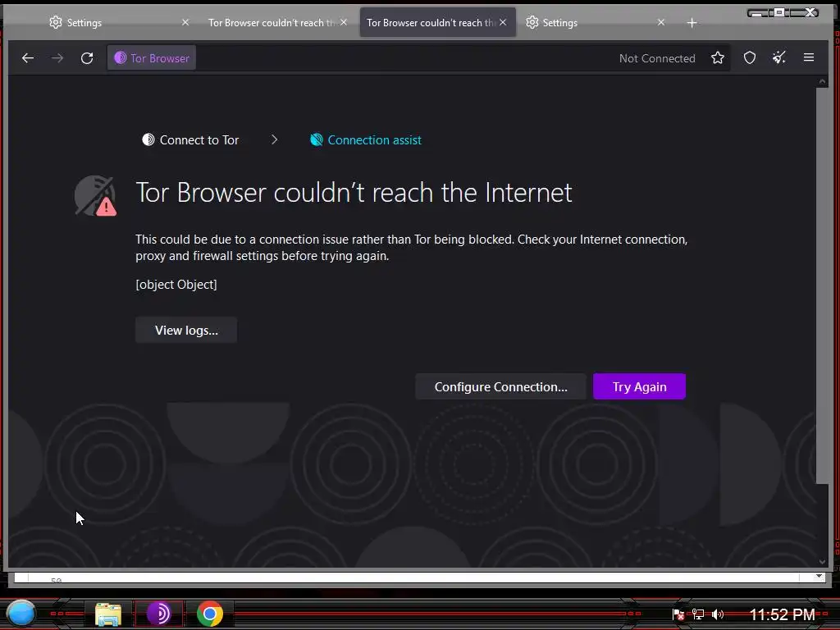Image resolution: width=840 pixels, height=630 pixels.
Task: Open File Explorer from taskbar
Action: pos(108,614)
